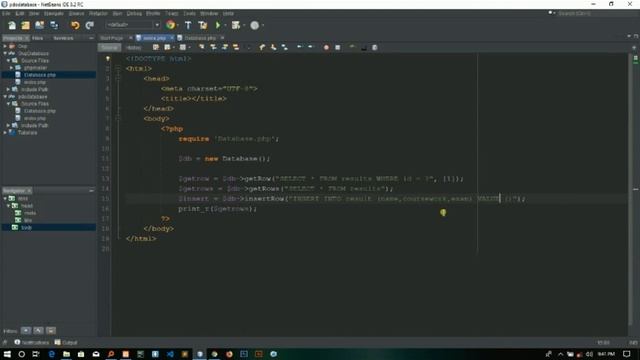The width and height of the screenshot is (640, 360).
Task: Expand the Tutorials project node
Action: point(5,133)
